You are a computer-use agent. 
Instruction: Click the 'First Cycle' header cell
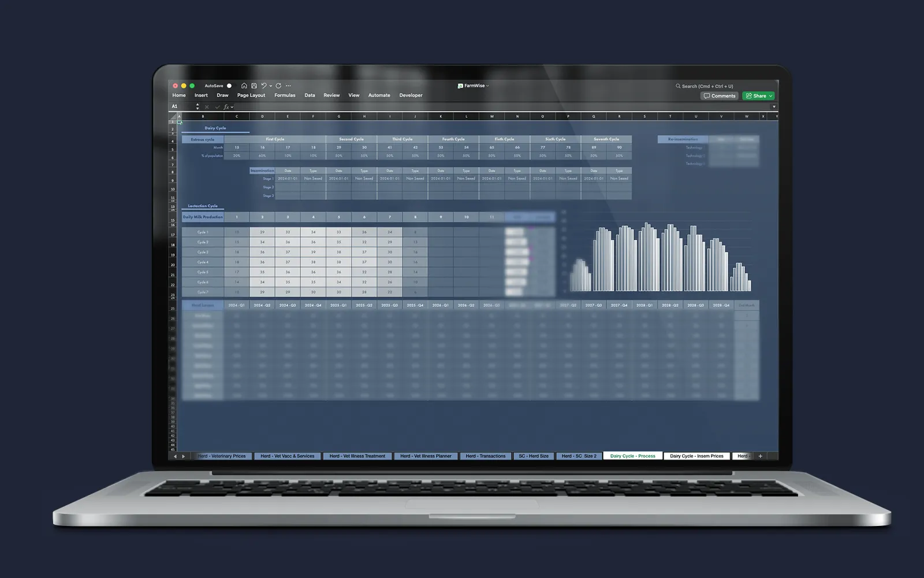pos(275,139)
